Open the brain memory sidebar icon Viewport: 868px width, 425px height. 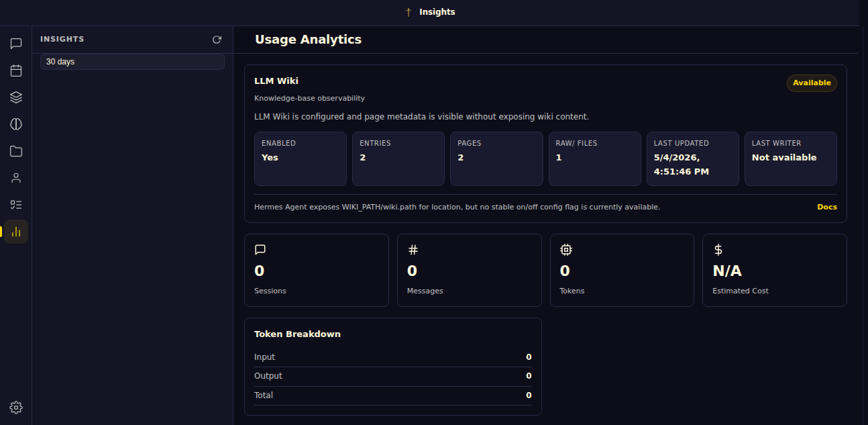pyautogui.click(x=16, y=124)
